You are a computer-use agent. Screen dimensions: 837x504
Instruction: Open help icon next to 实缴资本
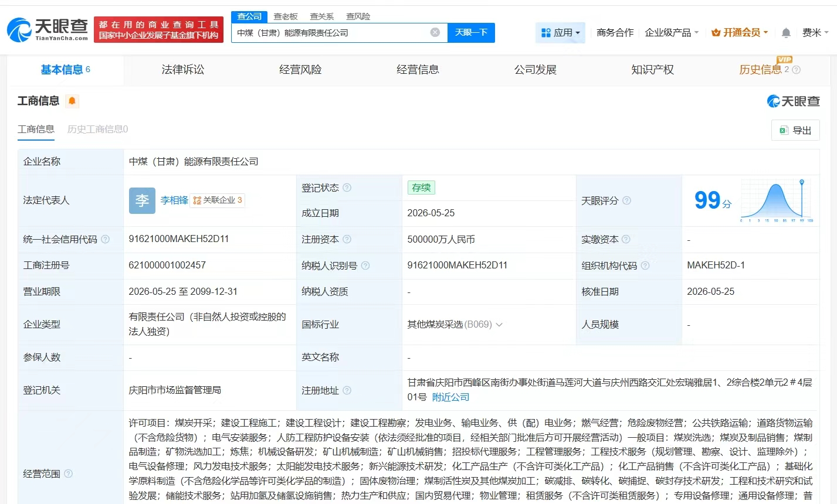point(626,239)
